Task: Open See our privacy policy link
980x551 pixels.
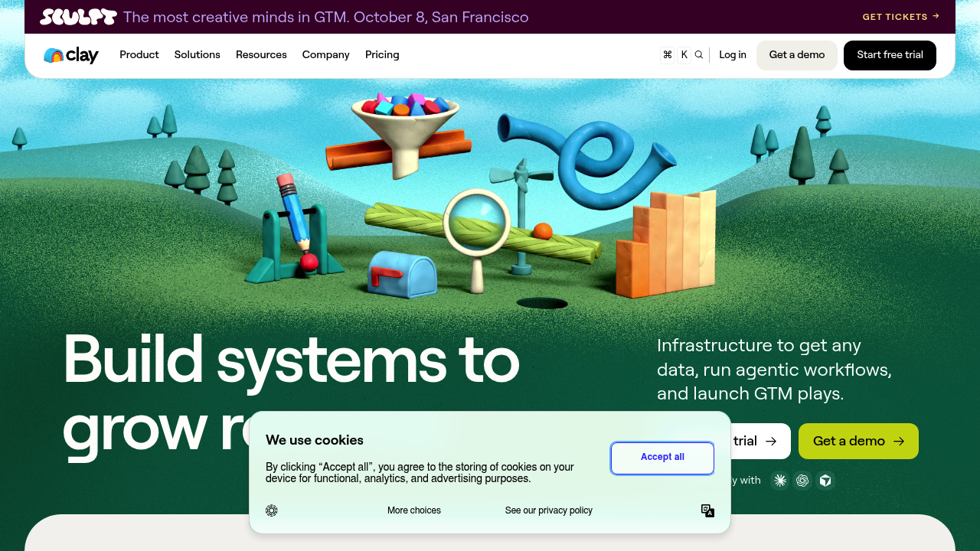Action: 549,510
